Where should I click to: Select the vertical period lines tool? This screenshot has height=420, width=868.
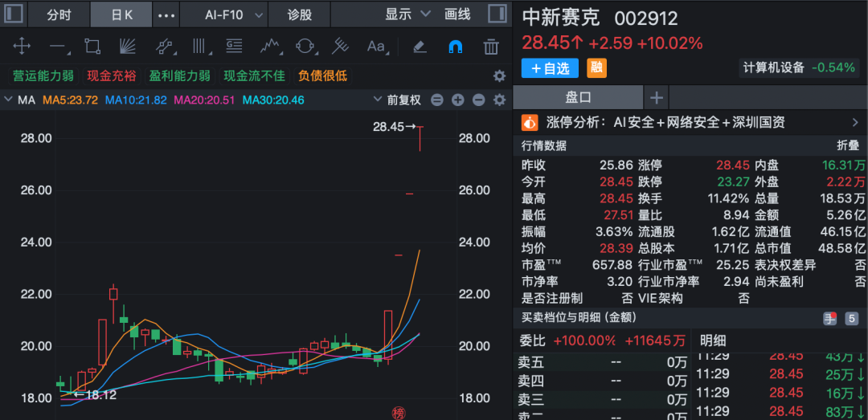point(200,47)
